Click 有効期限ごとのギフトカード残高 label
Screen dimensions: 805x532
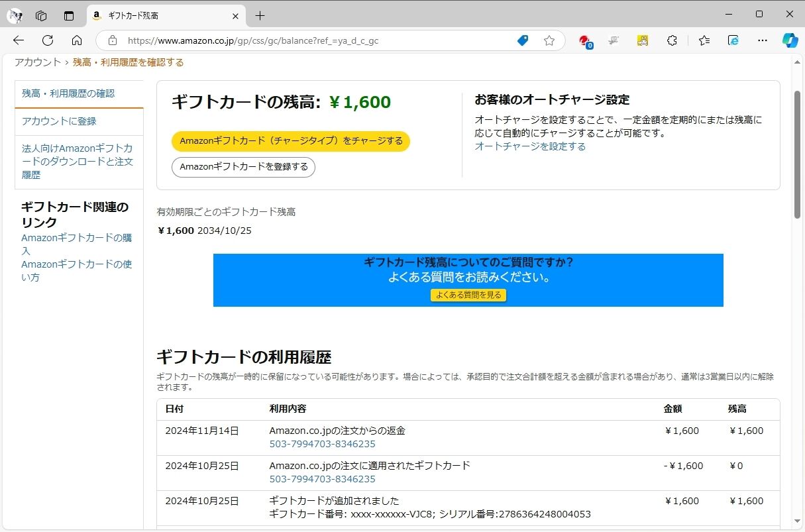click(x=226, y=212)
